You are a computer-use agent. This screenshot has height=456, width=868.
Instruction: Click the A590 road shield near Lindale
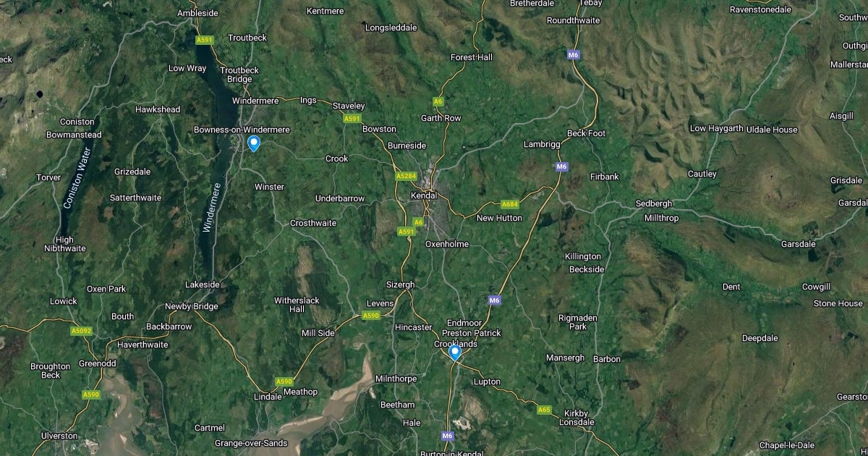point(284,381)
